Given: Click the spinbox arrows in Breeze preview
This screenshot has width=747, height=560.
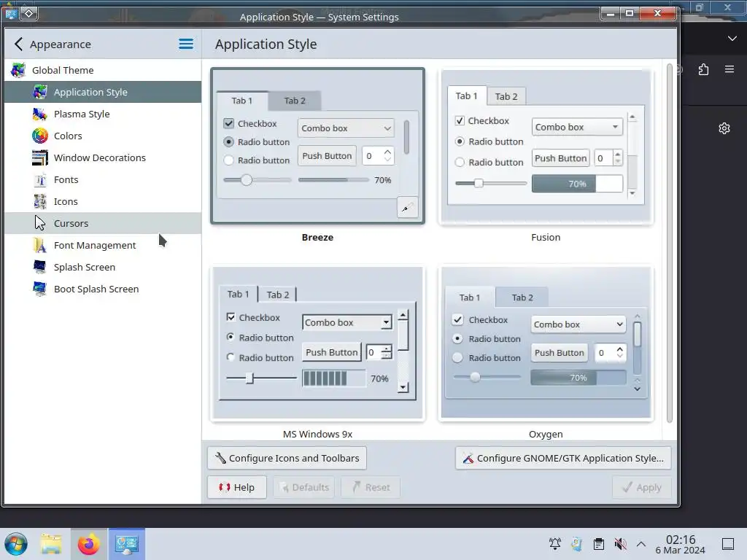Looking at the screenshot, I should click(x=387, y=156).
